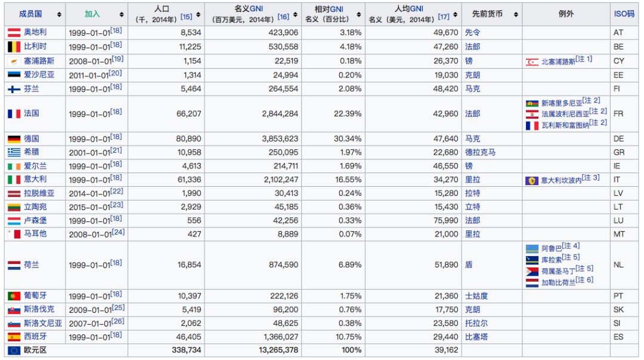Click the Aruba flag icon

pos(532,249)
